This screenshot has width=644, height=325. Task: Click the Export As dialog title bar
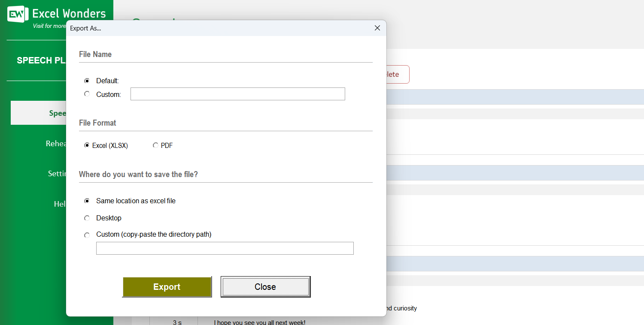(x=215, y=28)
